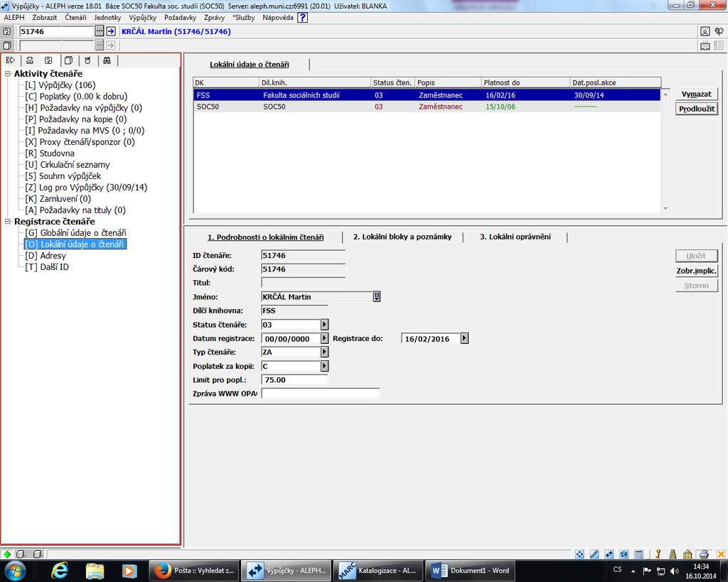Collapse the Registrace čtenáře tree node
This screenshot has height=582, width=728.
pos(8,222)
